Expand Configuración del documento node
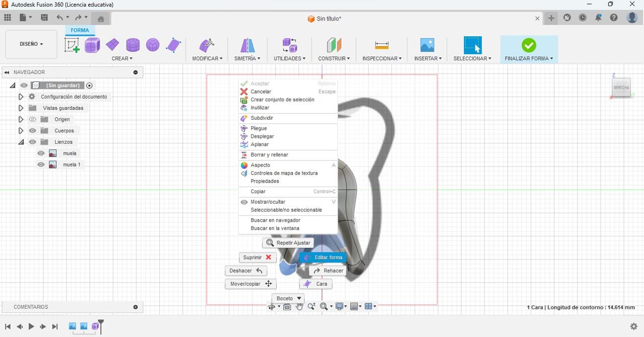Screen dimensions: 644x337 (21, 97)
